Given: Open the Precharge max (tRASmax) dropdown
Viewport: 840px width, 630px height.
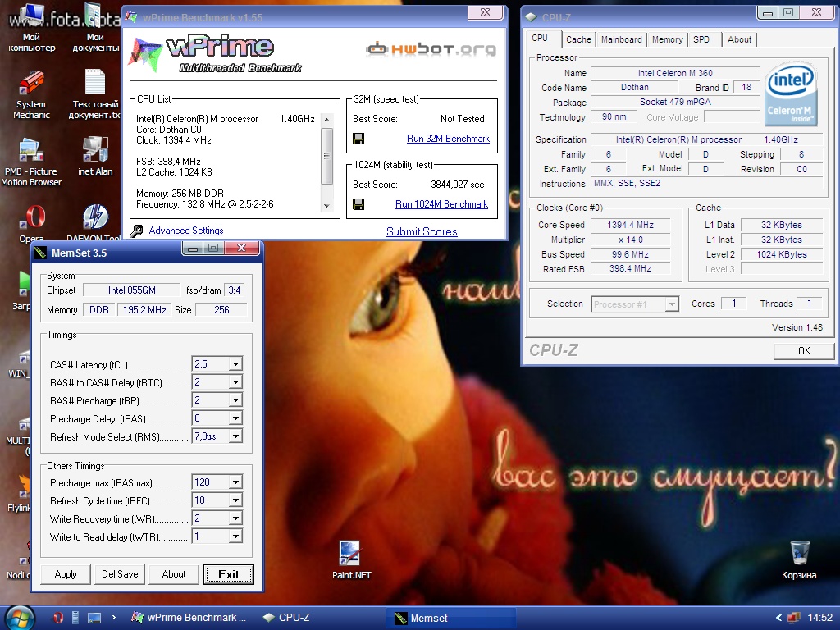Looking at the screenshot, I should [235, 482].
